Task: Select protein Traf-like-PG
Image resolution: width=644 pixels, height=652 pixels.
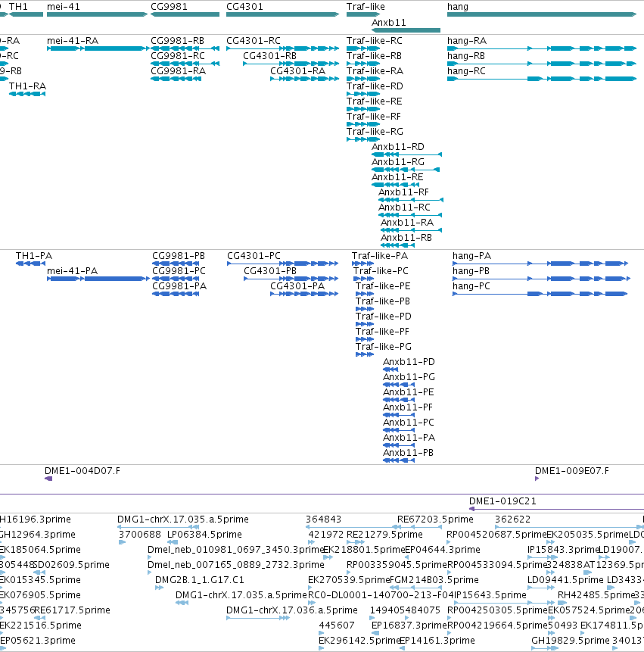Action: pyautogui.click(x=365, y=354)
